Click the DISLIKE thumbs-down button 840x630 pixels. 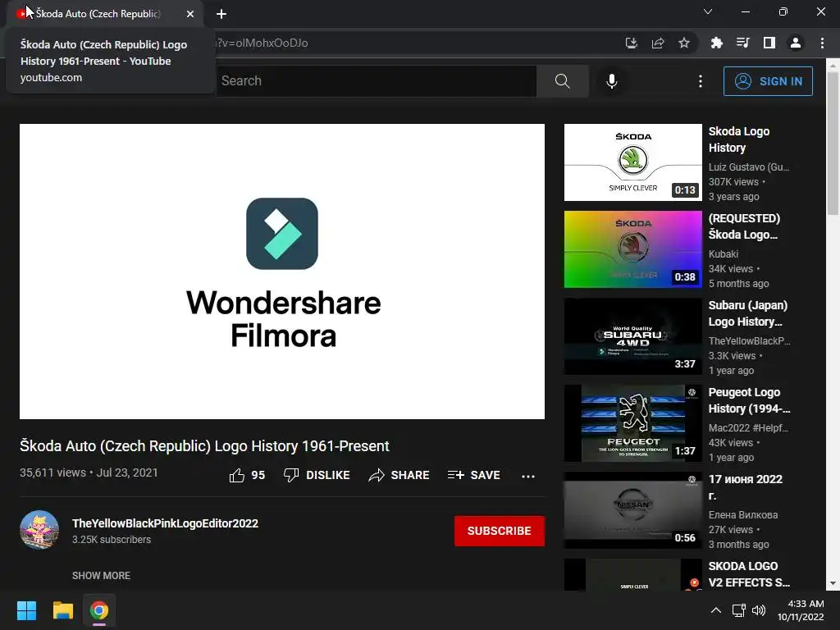(x=317, y=475)
